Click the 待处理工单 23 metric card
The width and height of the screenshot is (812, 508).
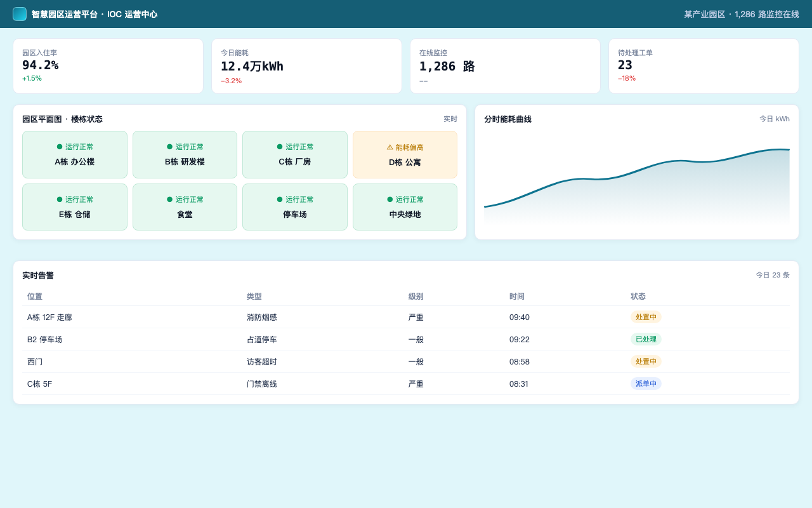click(704, 66)
